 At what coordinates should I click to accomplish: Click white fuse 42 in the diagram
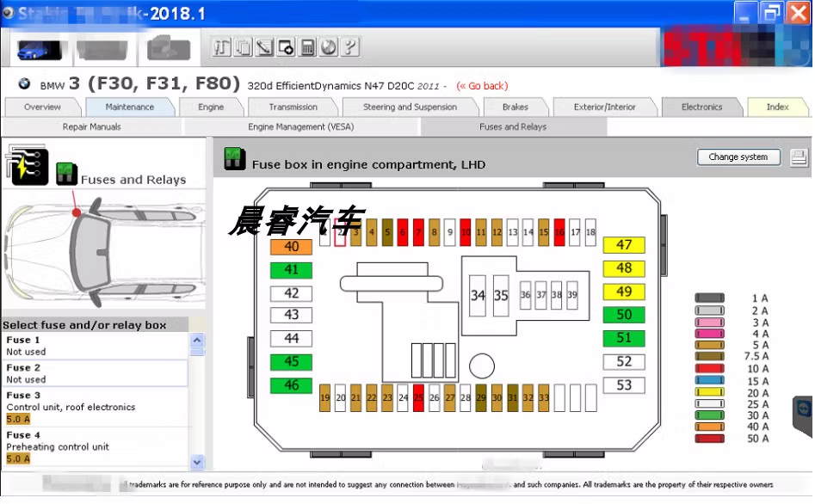[291, 293]
